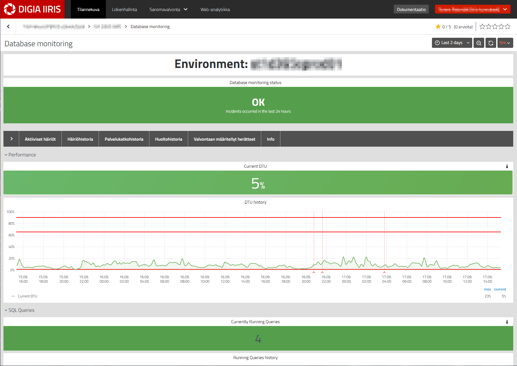The image size is (517, 366).
Task: Open the Web-analytiikka menu item
Action: click(x=215, y=9)
